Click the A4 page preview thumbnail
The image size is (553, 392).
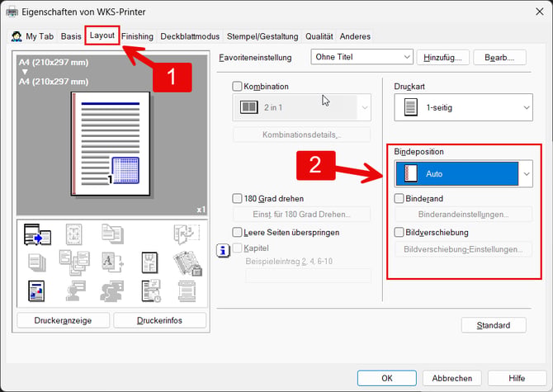coord(111,144)
